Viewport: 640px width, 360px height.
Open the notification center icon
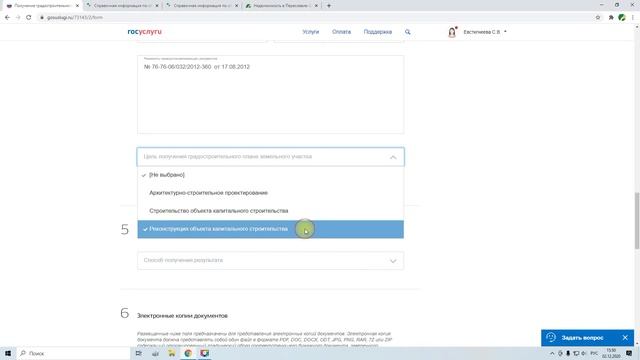[x=629, y=353]
